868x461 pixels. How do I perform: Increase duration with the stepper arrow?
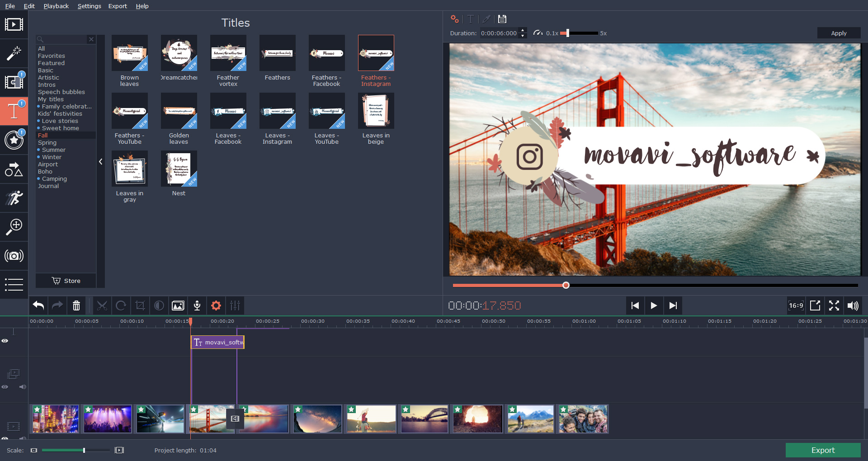click(523, 31)
